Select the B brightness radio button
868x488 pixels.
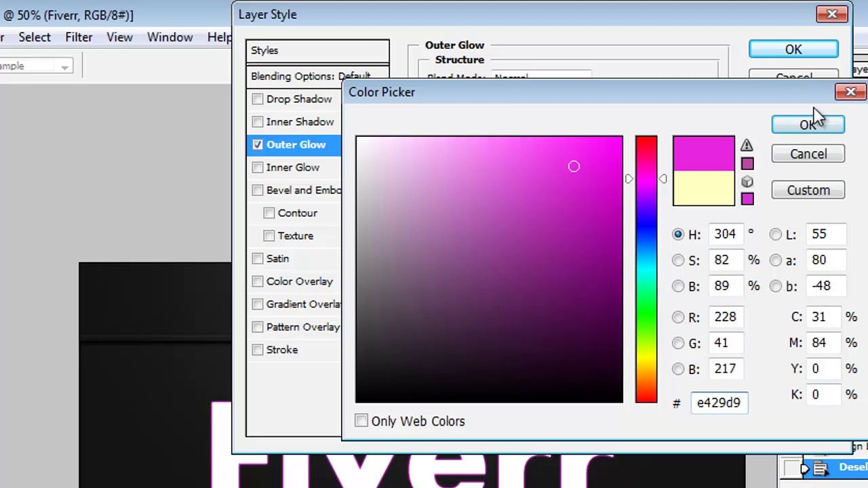click(678, 286)
